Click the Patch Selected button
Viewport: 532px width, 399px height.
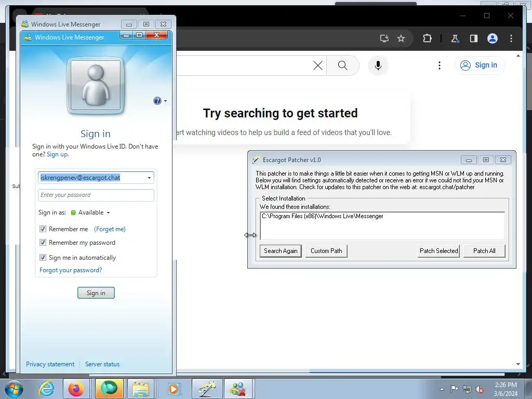point(438,251)
